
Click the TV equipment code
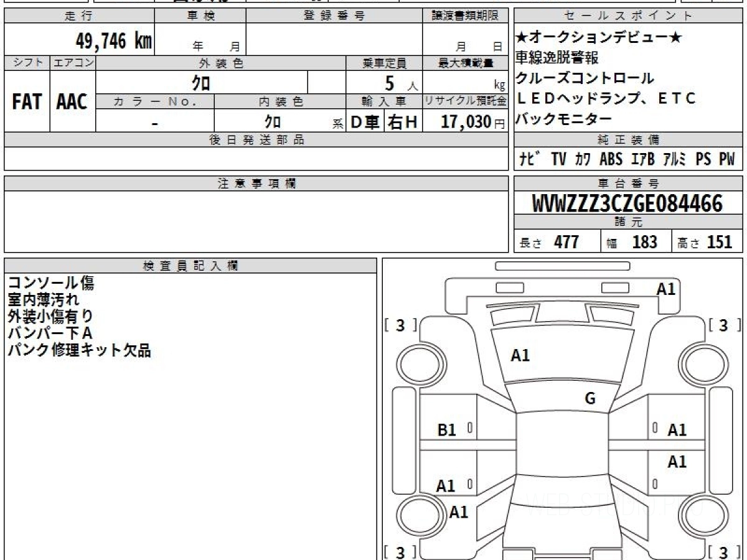click(558, 159)
